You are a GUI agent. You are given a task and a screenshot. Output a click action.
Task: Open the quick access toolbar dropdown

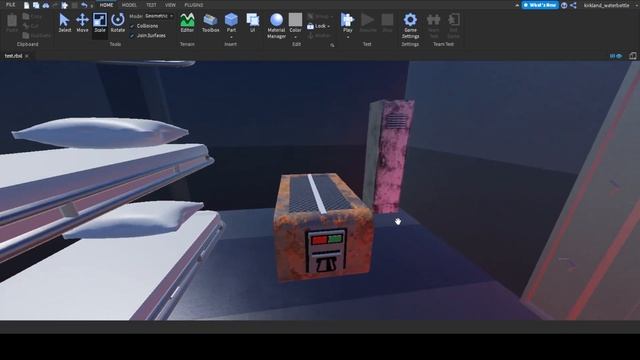point(93,6)
